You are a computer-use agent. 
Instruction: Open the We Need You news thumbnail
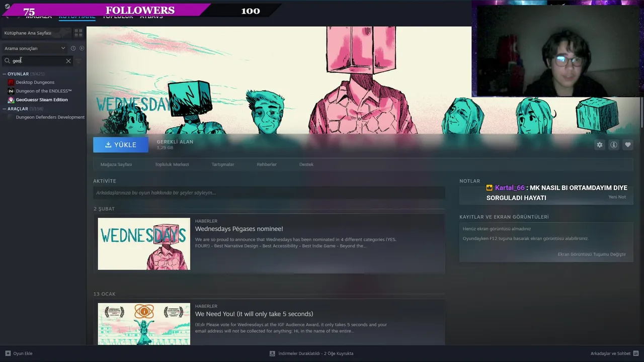(144, 324)
